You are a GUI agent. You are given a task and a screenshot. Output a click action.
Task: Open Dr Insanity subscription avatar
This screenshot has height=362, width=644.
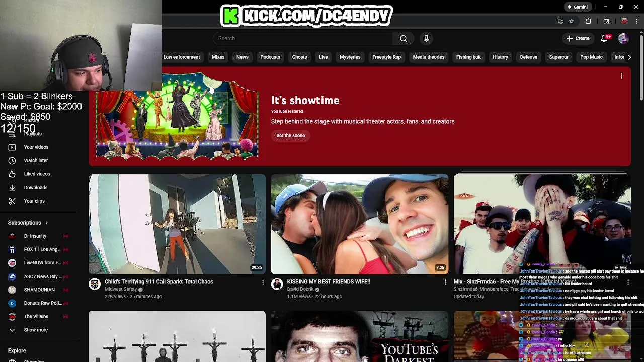click(12, 236)
